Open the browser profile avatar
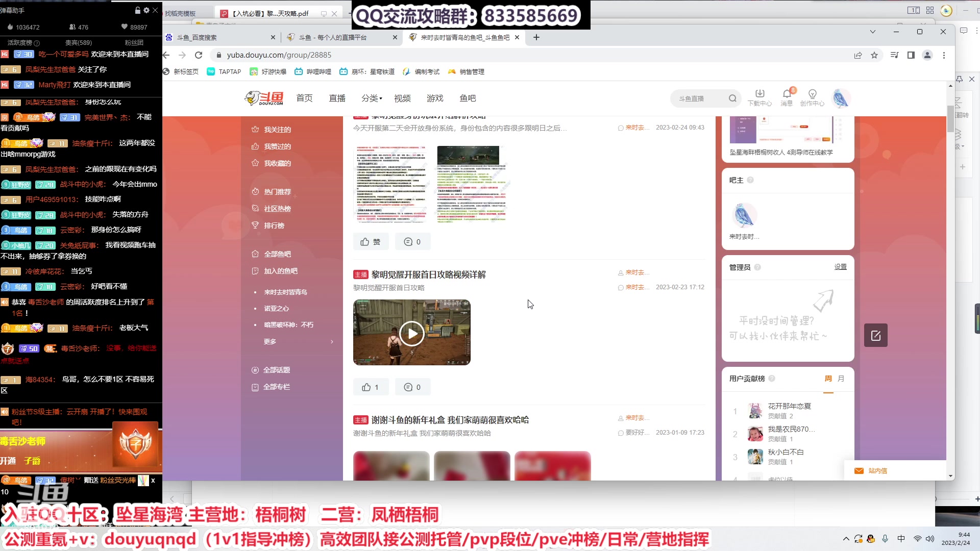980x551 pixels. tap(927, 55)
